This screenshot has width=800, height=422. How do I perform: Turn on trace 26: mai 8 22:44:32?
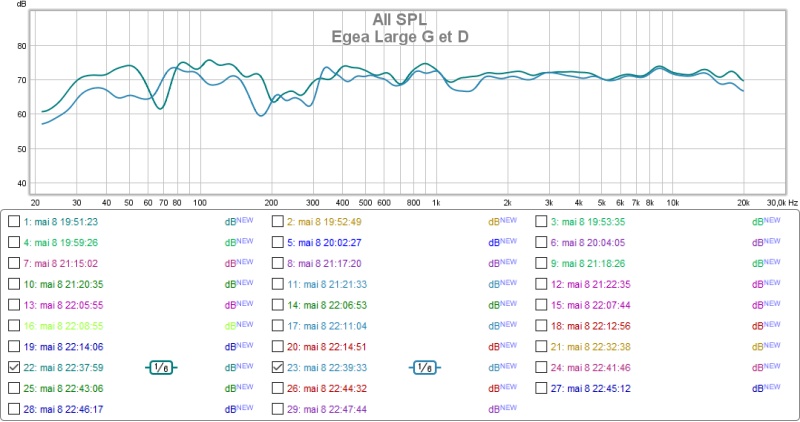pos(278,388)
